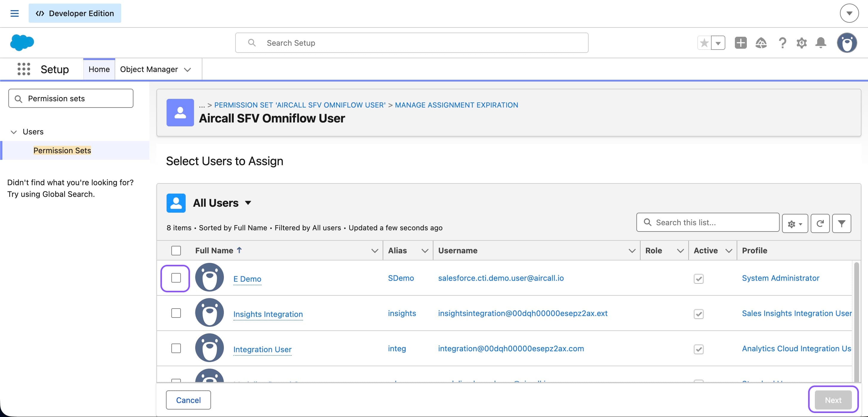Follow the Permission Set 'Aircall SFV Omniflow User' breadcrumb
Viewport: 868px width, 417px height.
[x=300, y=105]
